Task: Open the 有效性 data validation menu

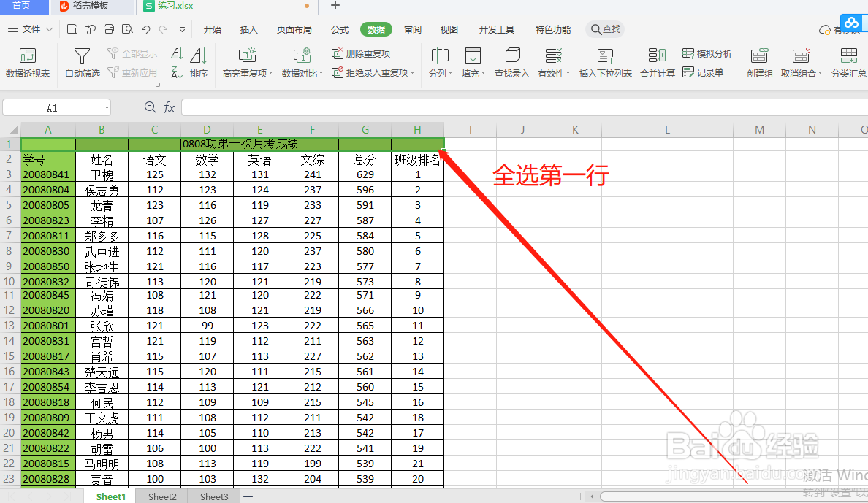Action: pyautogui.click(x=554, y=63)
